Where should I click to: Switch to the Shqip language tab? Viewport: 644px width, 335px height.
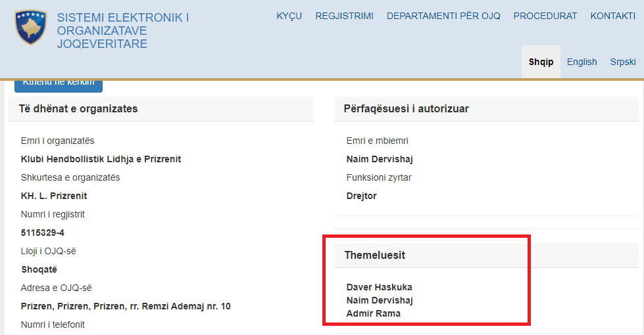tap(541, 62)
